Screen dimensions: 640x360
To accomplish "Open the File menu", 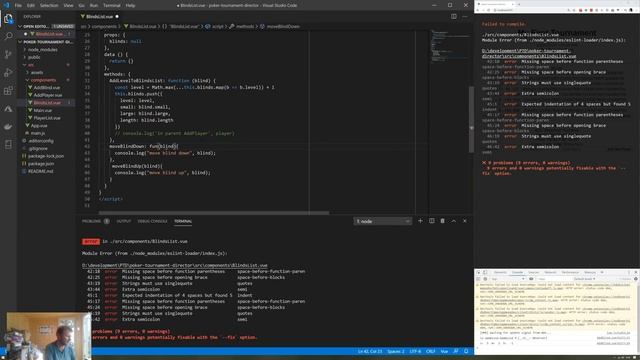I will point(18,5).
